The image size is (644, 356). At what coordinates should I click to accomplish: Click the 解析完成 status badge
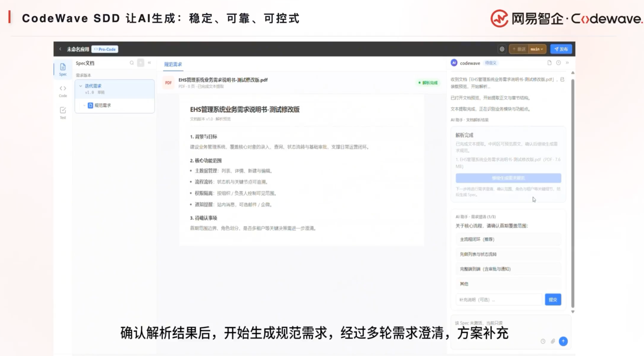428,83
